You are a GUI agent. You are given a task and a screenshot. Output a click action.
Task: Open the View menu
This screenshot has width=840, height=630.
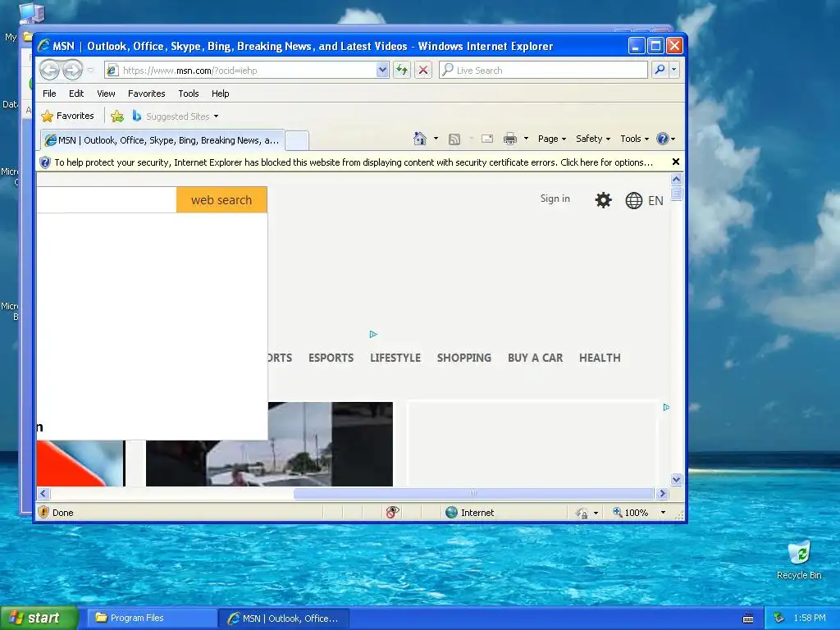[x=106, y=94]
